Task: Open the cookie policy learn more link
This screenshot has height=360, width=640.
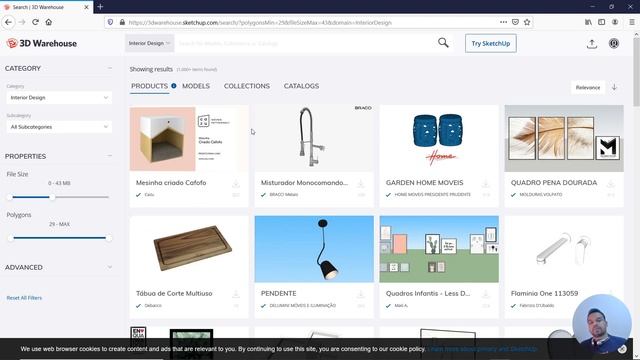Action: pos(483,349)
